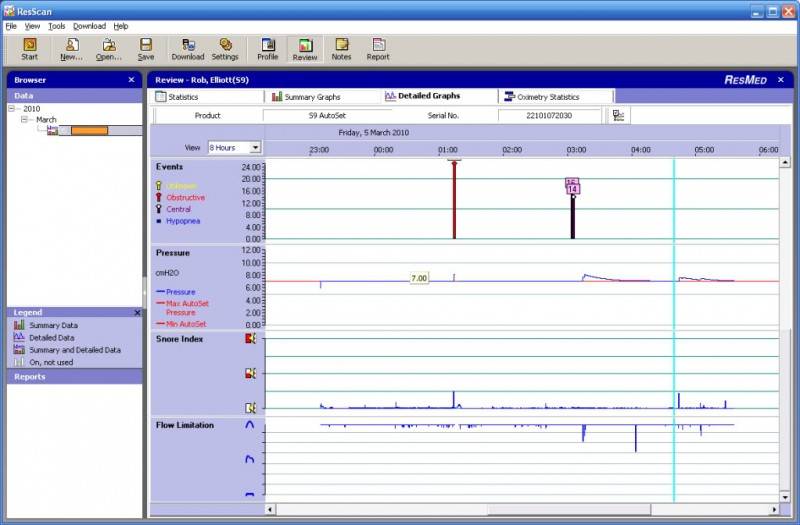Click the Unknown event legend icon
Image resolution: width=800 pixels, height=525 pixels.
tap(159, 185)
